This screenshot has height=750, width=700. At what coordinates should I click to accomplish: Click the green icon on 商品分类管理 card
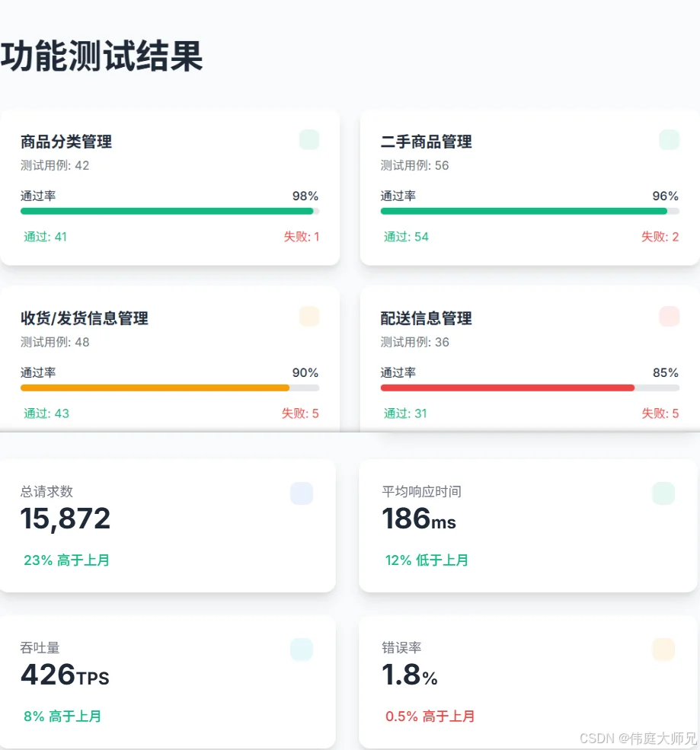pos(309,139)
